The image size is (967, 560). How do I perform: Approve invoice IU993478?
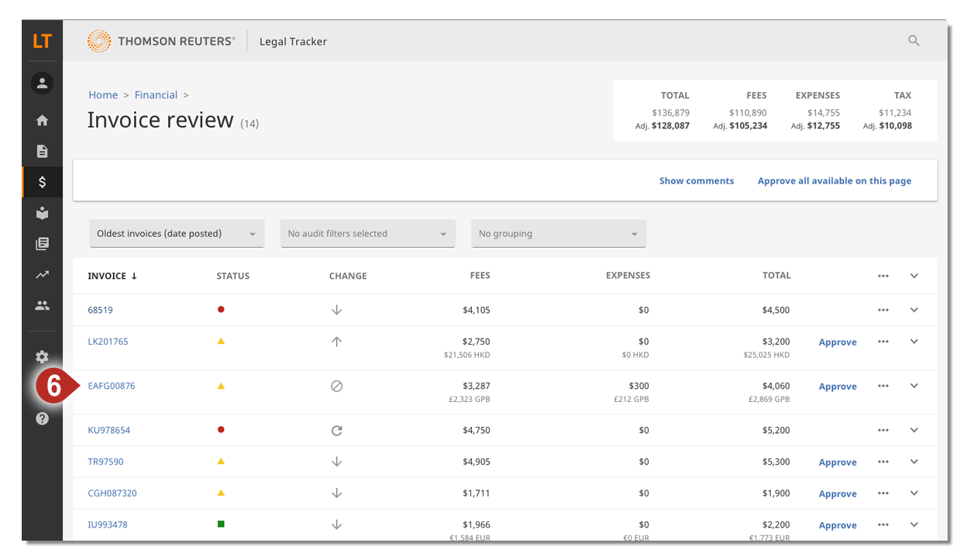pos(838,524)
